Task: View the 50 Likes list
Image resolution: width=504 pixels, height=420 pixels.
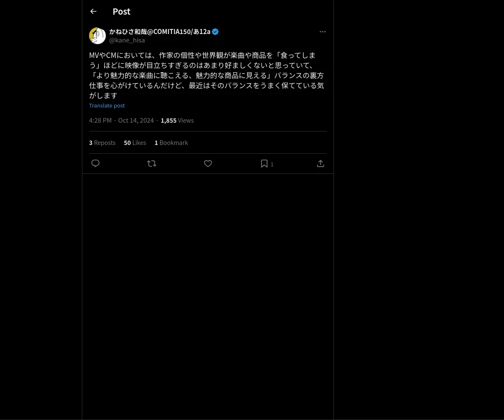Action: tap(135, 143)
